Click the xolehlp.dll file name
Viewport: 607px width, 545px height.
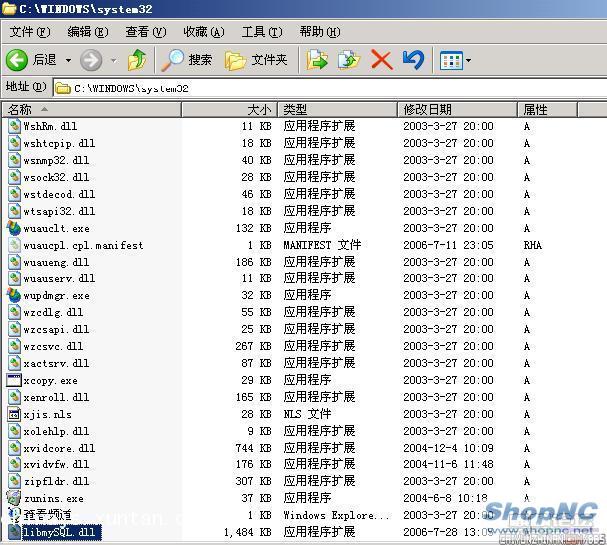click(x=56, y=432)
